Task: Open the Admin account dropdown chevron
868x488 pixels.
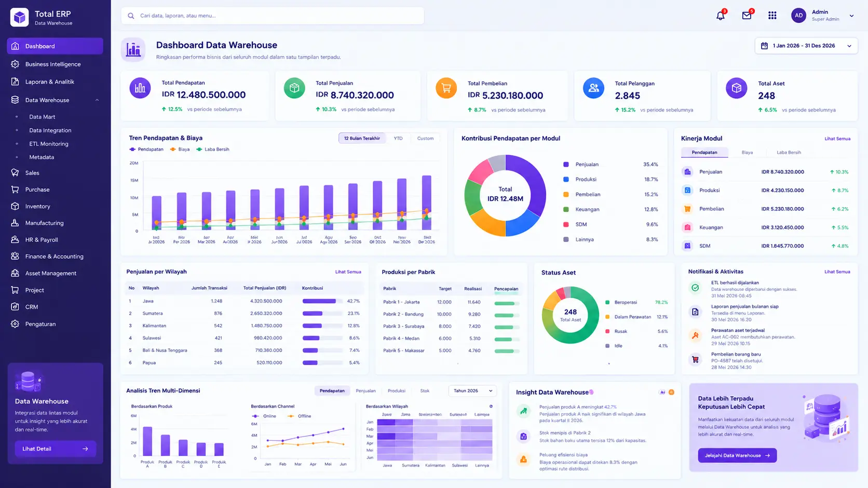Action: [x=851, y=16]
